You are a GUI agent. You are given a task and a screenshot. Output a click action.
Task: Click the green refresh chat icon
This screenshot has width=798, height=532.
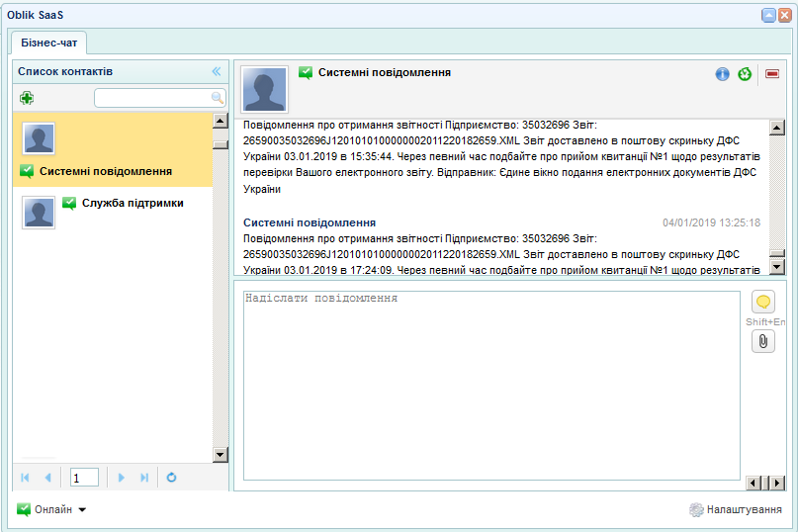pos(745,74)
